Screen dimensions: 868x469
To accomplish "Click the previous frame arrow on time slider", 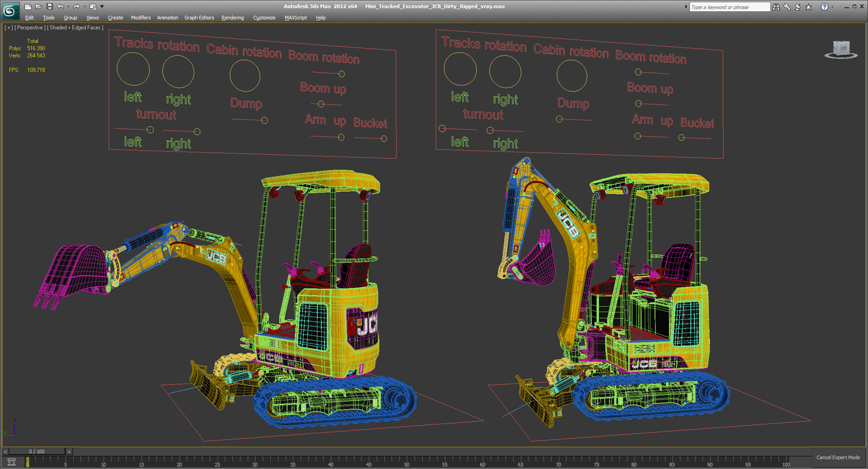I will [5, 451].
